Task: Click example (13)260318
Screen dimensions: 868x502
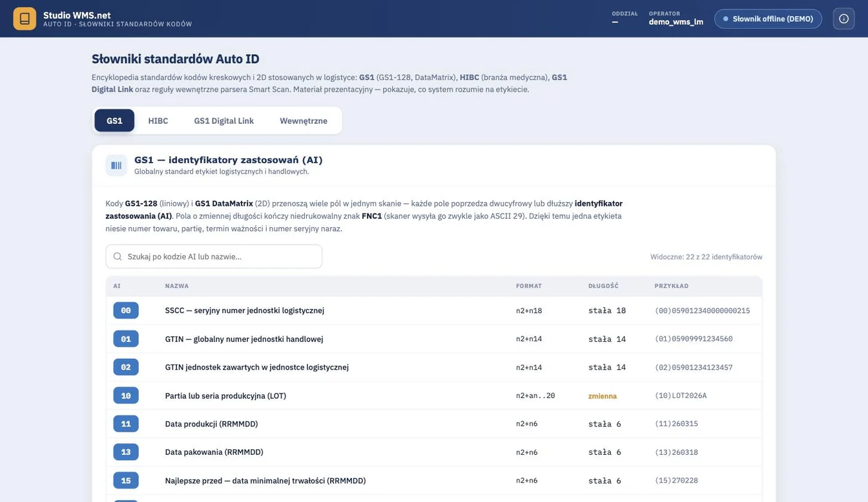Action: [x=676, y=452]
